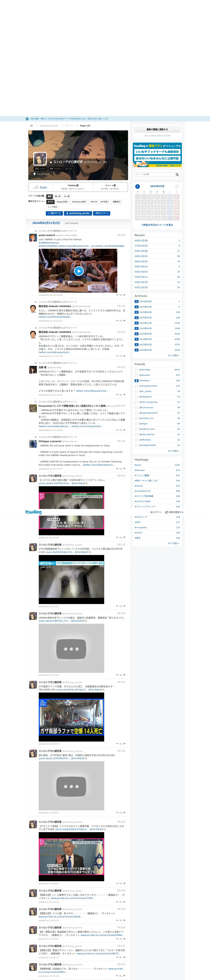Expand すべて表示 under Hashtags

tap(174, 543)
